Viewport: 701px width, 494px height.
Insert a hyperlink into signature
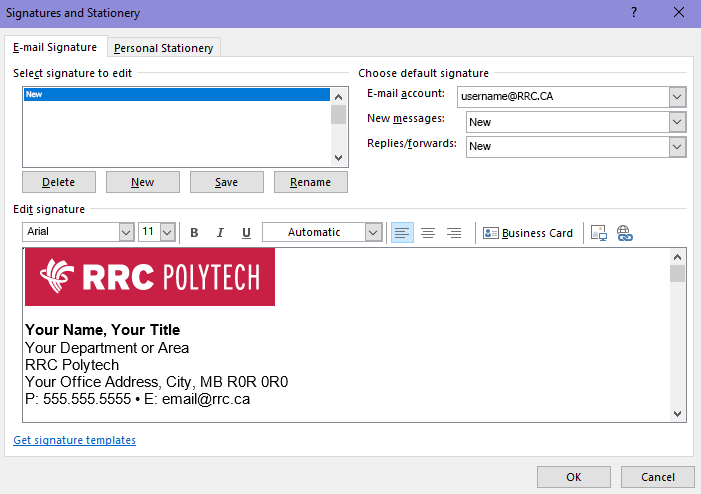tap(625, 233)
